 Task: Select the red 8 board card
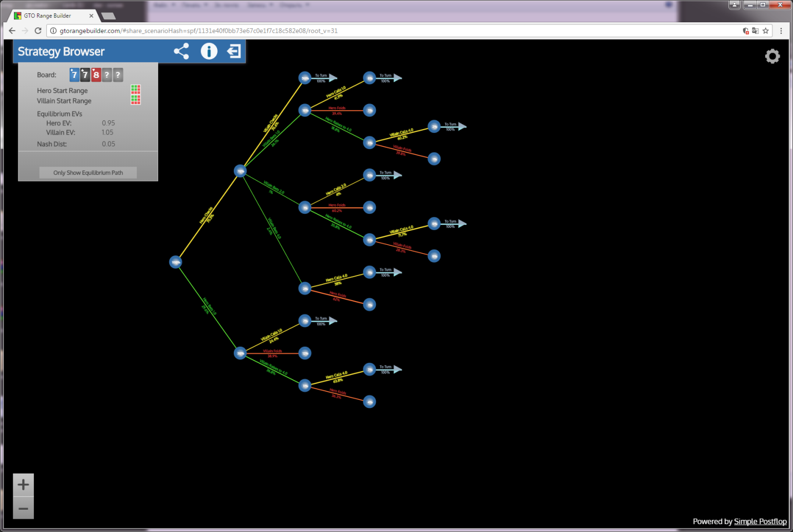point(96,75)
